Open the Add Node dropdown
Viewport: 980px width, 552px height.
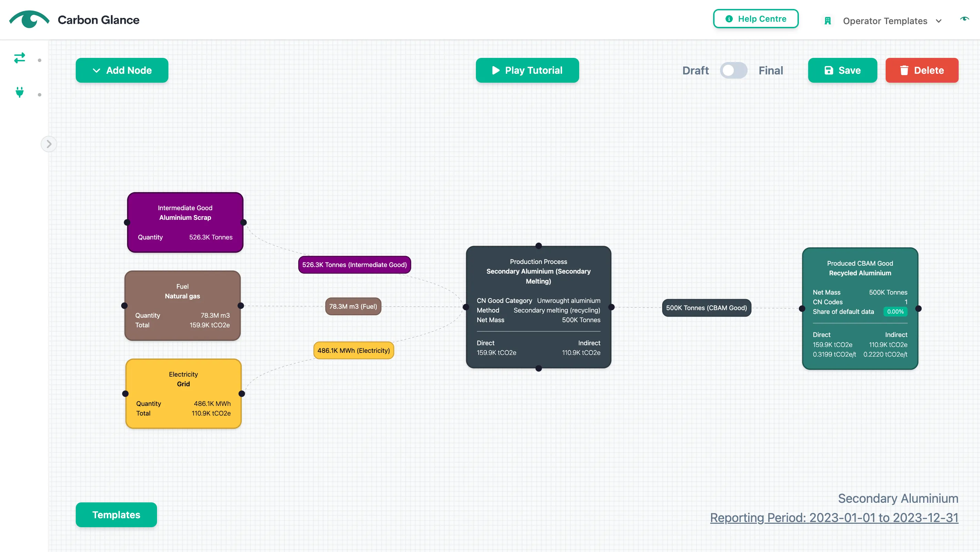pyautogui.click(x=122, y=70)
